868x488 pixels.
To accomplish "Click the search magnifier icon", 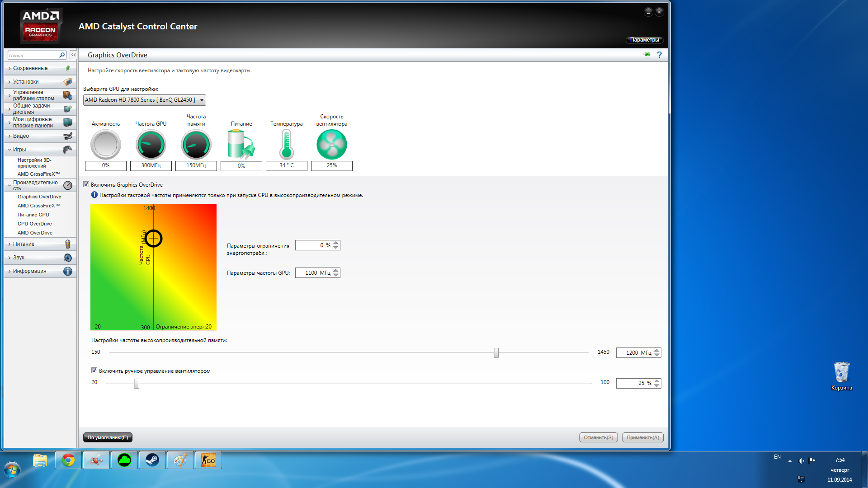I will 62,55.
